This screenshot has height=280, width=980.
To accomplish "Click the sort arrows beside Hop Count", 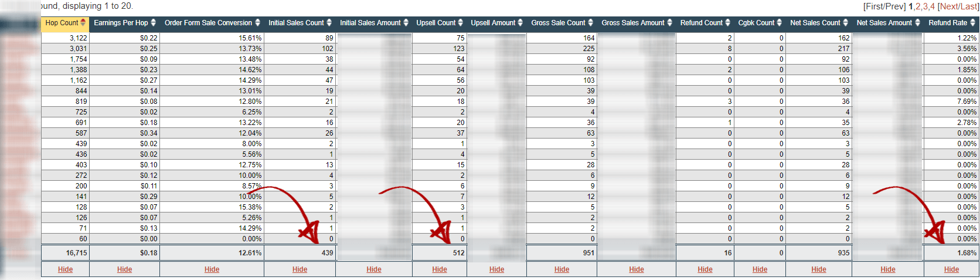I will (x=83, y=23).
